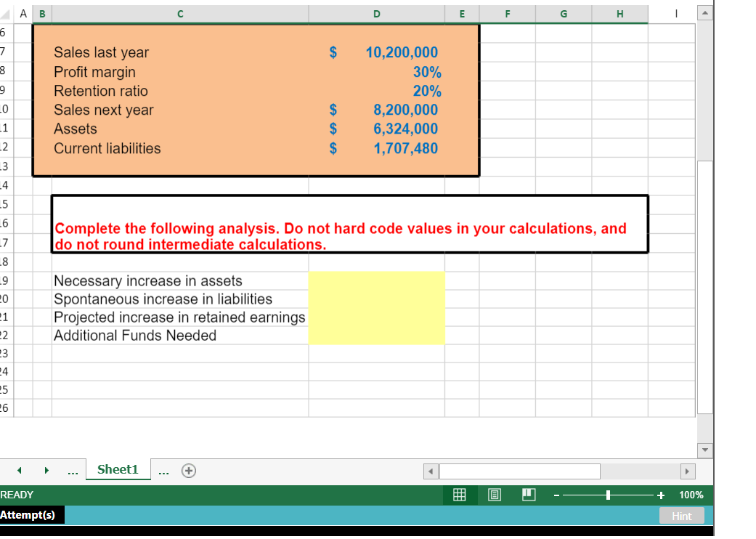Click the Hint button
Screen dimensions: 756x539
click(681, 516)
